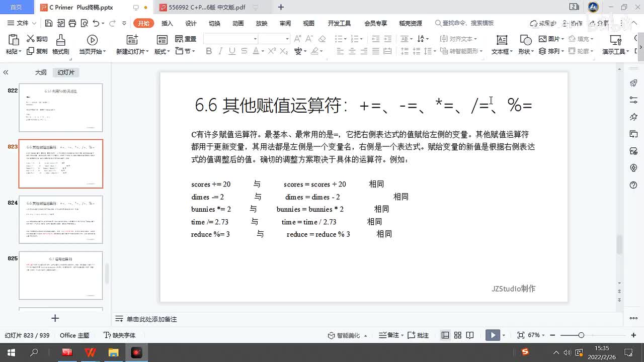This screenshot has height=362, width=644.
Task: Start slideshow from current slide icon
Action: point(92,40)
